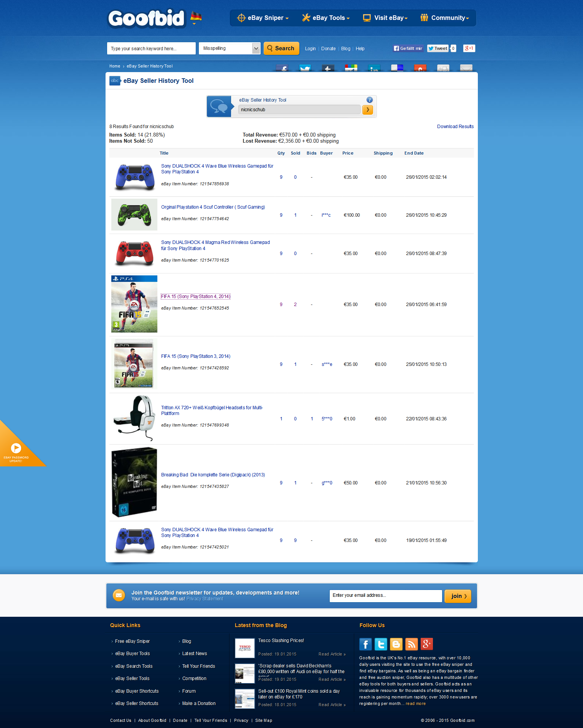Open Contact Us footer link
Image resolution: width=583 pixels, height=728 pixels.
coord(121,720)
